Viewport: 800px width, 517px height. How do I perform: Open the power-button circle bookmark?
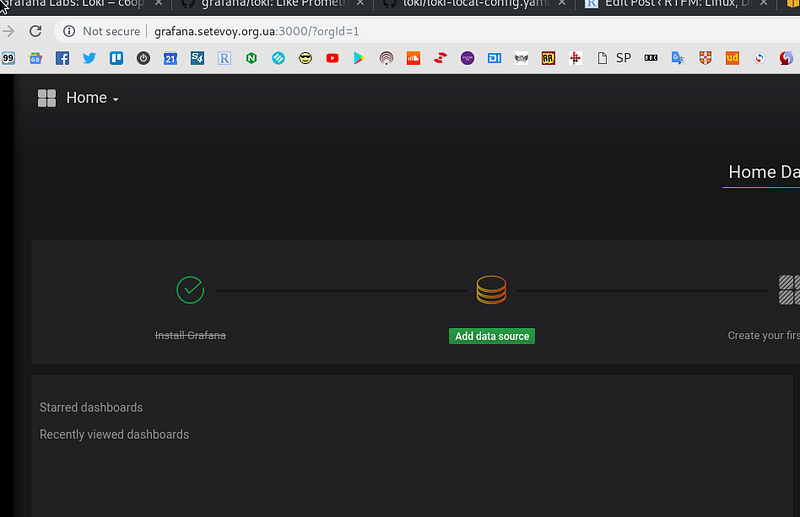(143, 58)
